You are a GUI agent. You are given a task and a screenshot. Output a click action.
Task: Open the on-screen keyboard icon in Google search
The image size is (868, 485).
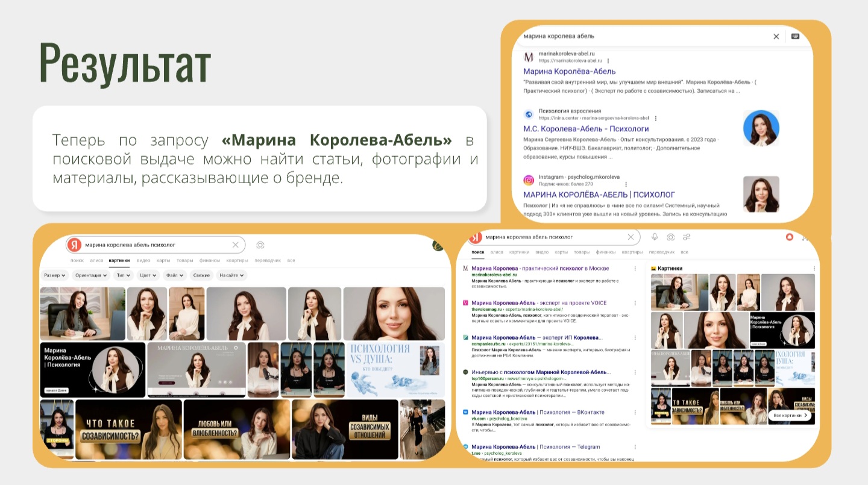[795, 36]
